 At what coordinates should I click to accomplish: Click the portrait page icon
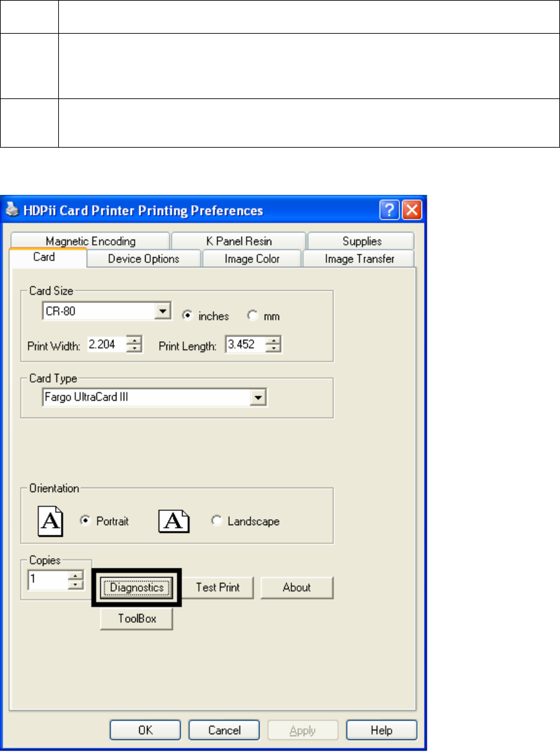pos(50,521)
